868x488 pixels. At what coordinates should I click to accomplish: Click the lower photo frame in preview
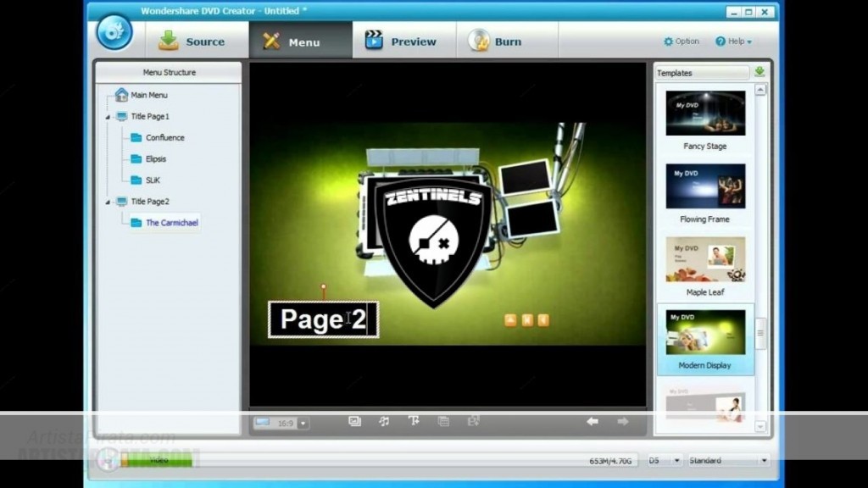(x=532, y=219)
